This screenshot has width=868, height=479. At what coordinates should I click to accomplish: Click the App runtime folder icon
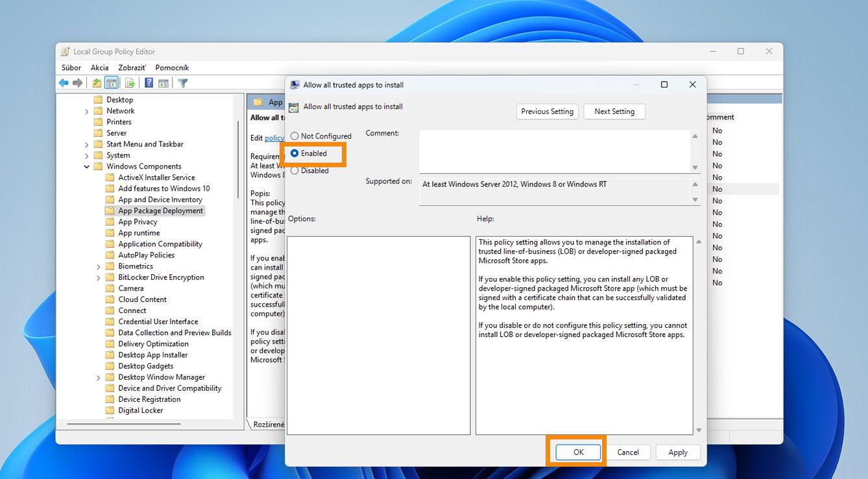tap(110, 233)
